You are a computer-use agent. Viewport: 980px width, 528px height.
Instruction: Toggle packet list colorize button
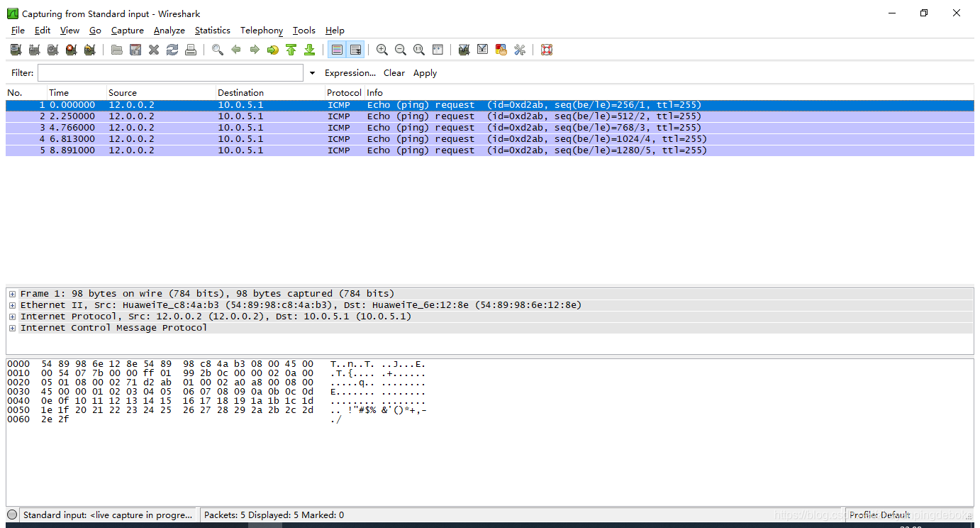coord(337,50)
